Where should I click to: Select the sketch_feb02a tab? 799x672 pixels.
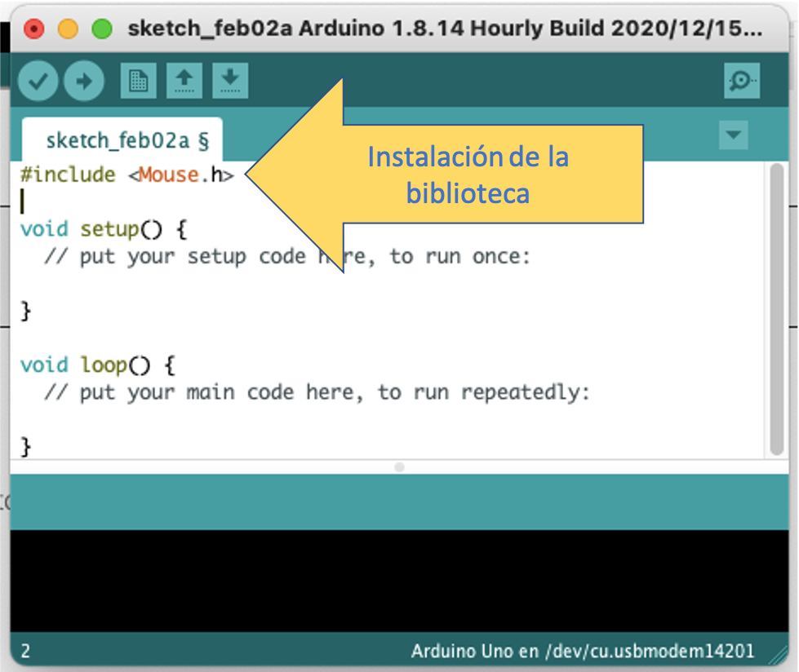coord(122,140)
